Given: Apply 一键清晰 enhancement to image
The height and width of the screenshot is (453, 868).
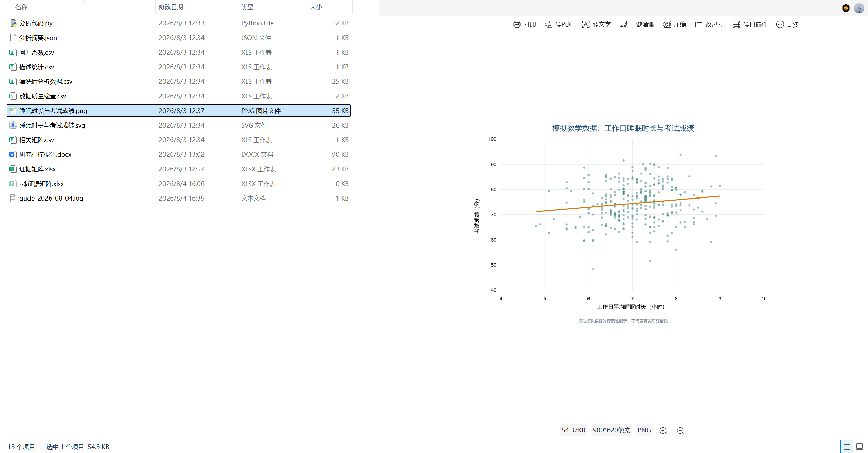Looking at the screenshot, I should (x=637, y=24).
